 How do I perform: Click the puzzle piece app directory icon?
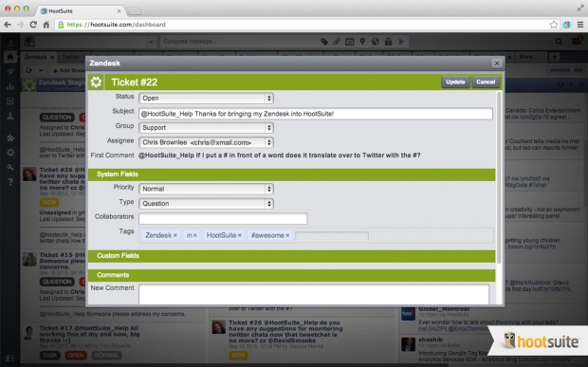point(10,138)
